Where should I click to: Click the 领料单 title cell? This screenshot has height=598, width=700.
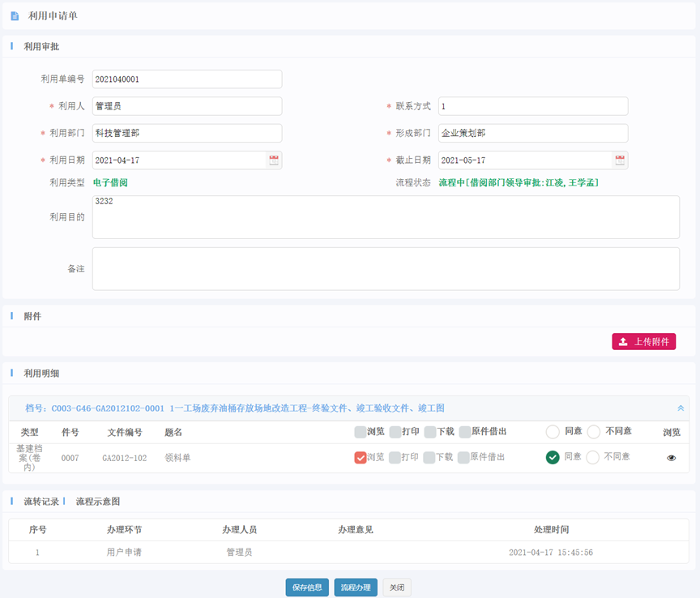[177, 458]
